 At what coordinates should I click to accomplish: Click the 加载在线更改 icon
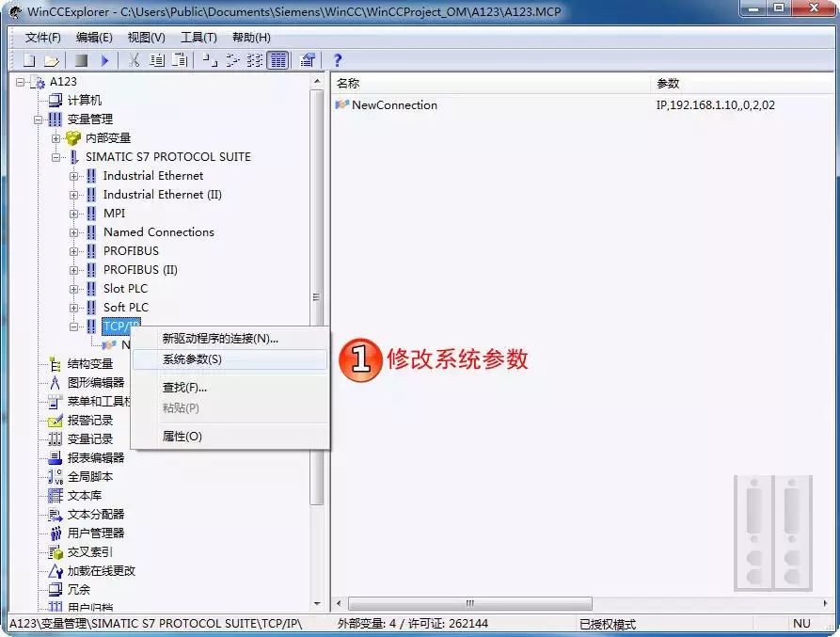55,571
